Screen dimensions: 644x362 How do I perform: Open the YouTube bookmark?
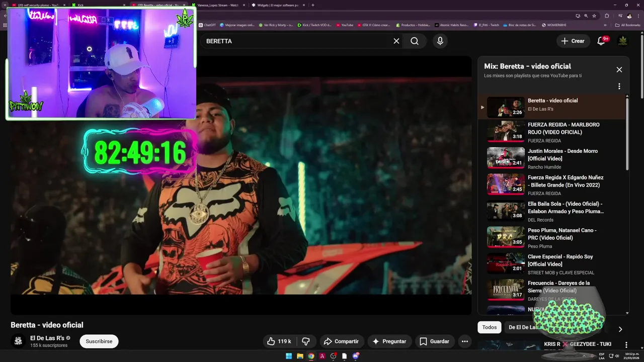pos(345,25)
